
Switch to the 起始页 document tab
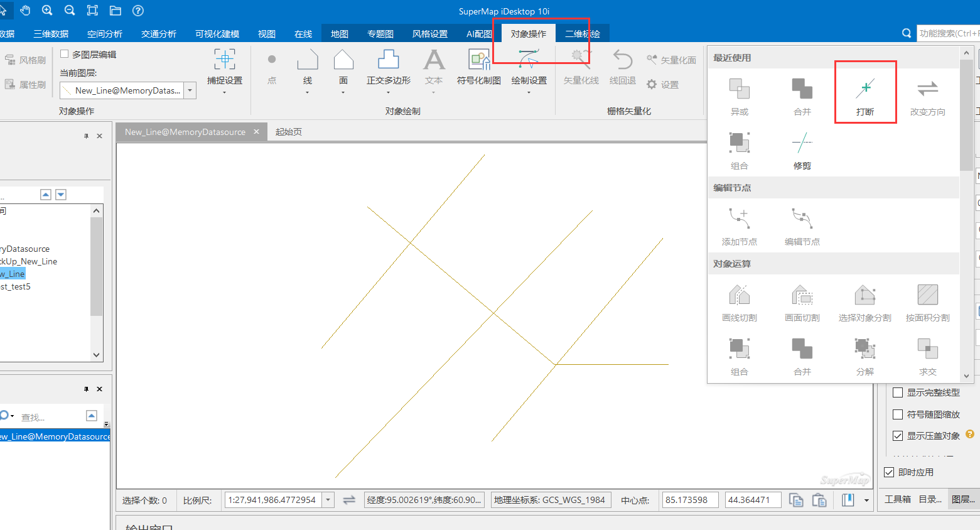289,132
